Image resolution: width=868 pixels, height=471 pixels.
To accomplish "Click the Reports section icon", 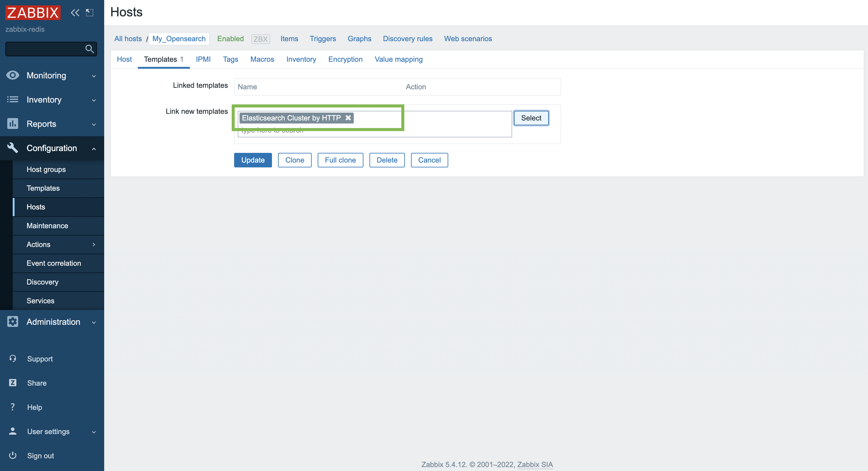I will click(13, 124).
